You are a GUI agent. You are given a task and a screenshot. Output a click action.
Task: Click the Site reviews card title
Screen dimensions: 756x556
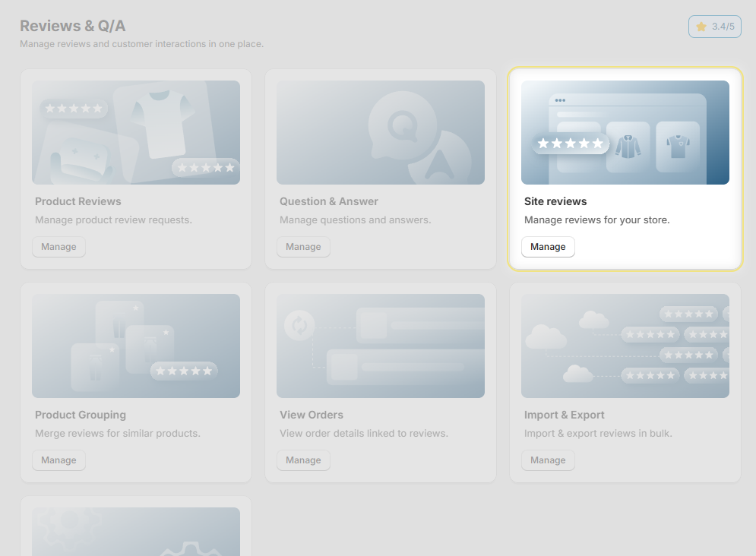point(555,201)
